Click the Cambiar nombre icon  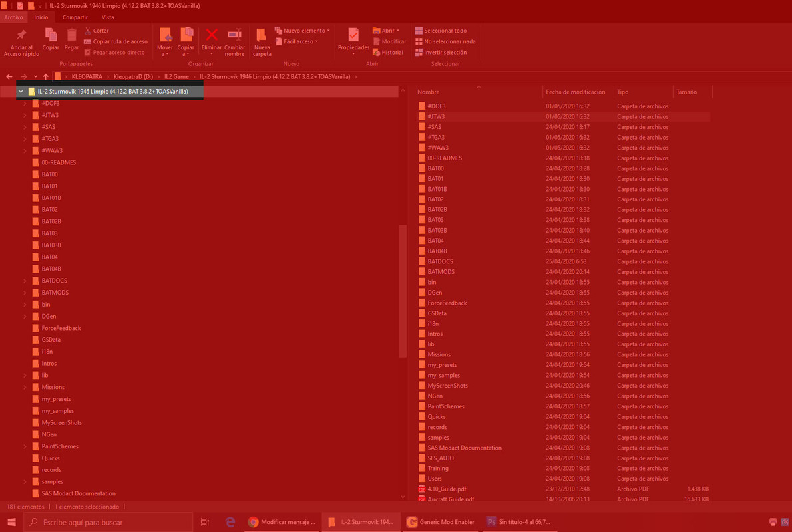(x=234, y=35)
